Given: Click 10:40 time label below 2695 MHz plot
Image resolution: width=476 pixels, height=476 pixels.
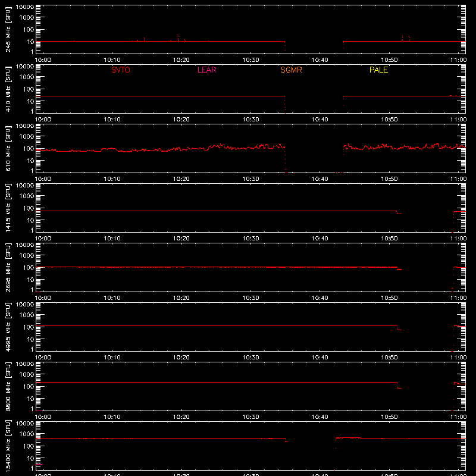Looking at the screenshot, I should (x=320, y=298).
